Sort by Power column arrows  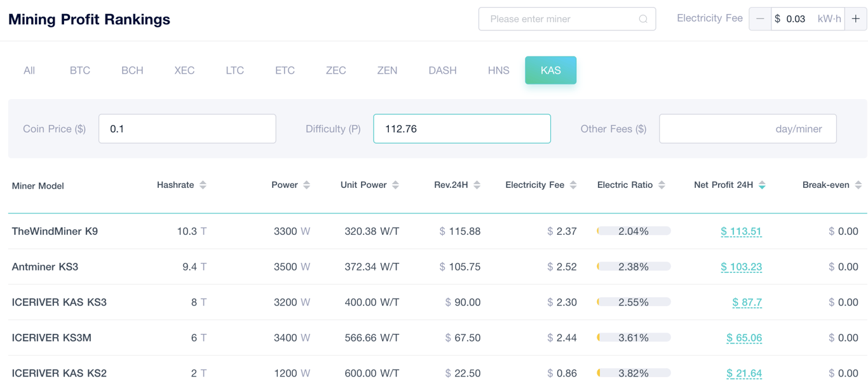click(x=306, y=185)
